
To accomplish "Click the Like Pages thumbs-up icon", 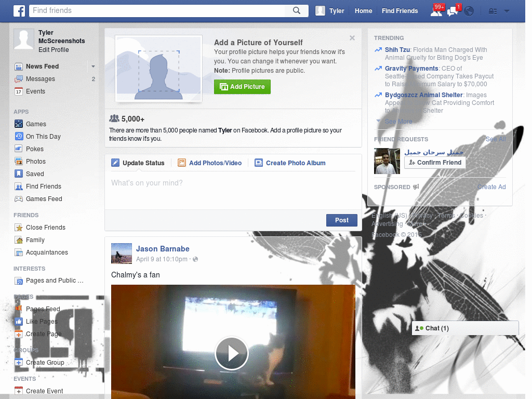I will coord(19,322).
